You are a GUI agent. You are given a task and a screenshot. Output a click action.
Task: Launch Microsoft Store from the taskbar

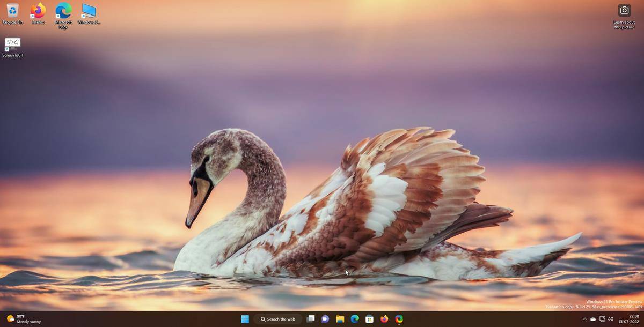pyautogui.click(x=369, y=319)
